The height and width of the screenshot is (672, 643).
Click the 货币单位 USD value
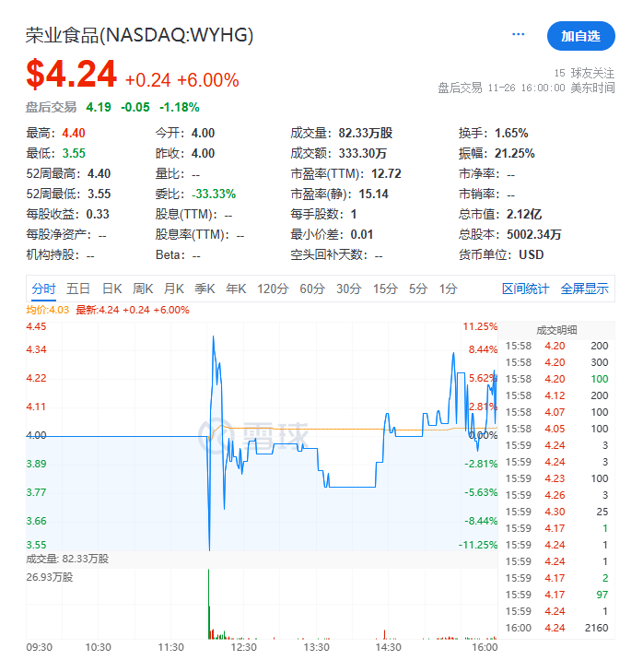(532, 255)
